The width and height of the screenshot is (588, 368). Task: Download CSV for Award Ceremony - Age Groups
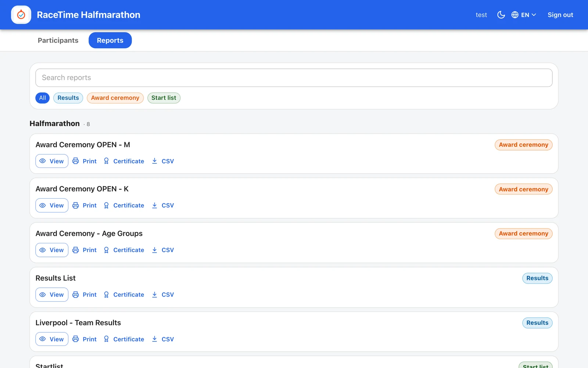tap(163, 250)
